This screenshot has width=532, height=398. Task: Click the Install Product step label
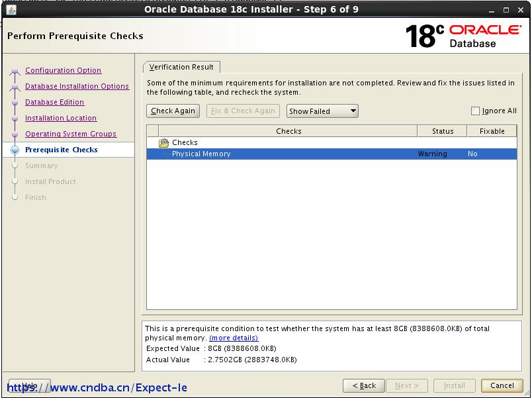click(x=50, y=181)
